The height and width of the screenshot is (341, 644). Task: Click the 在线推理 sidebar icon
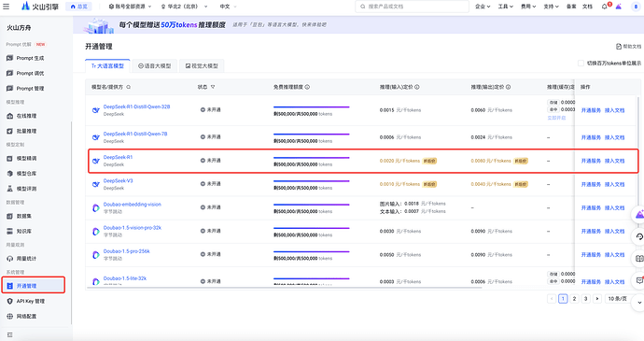[10, 116]
